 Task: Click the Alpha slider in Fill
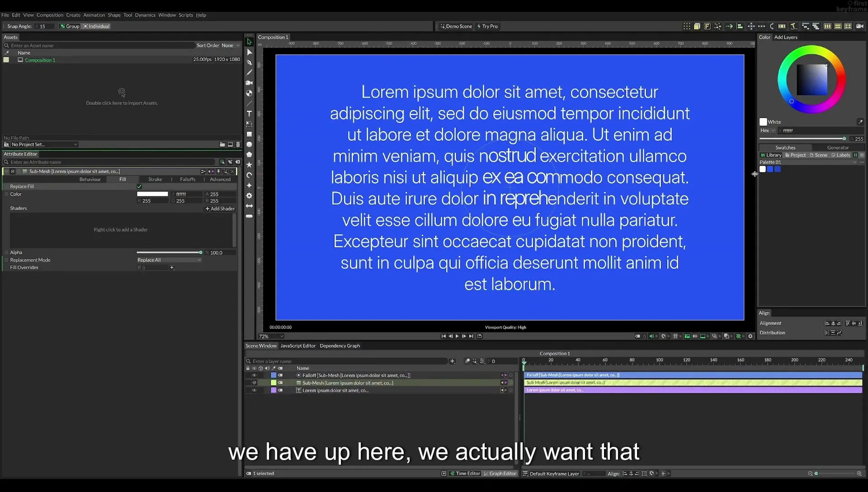click(x=169, y=253)
